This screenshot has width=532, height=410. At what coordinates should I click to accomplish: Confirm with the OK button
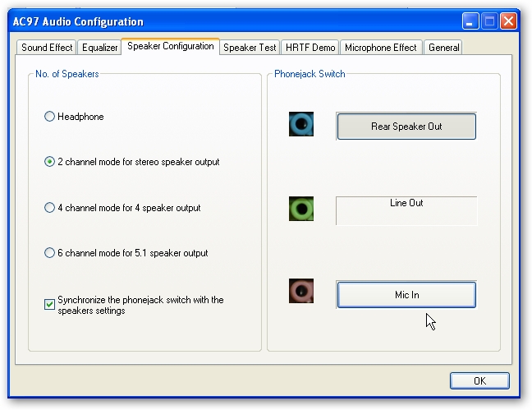[479, 380]
